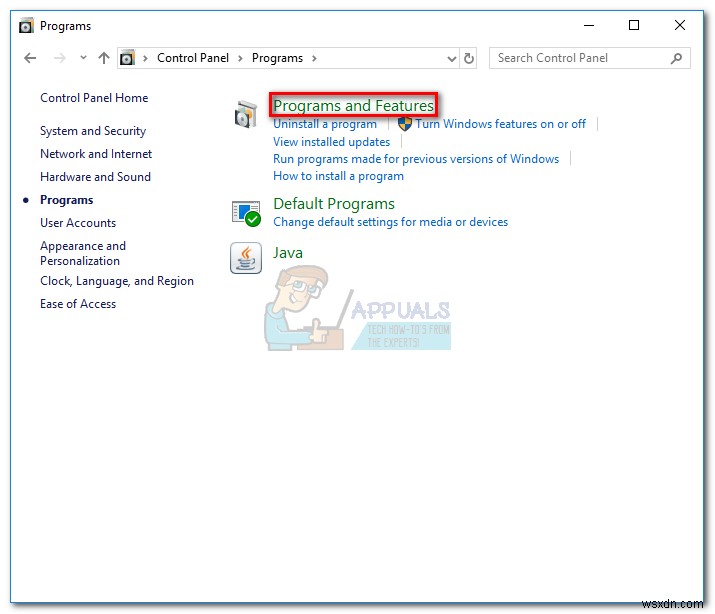The width and height of the screenshot is (715, 614).
Task: Click the Forward navigation arrow
Action: click(x=60, y=58)
